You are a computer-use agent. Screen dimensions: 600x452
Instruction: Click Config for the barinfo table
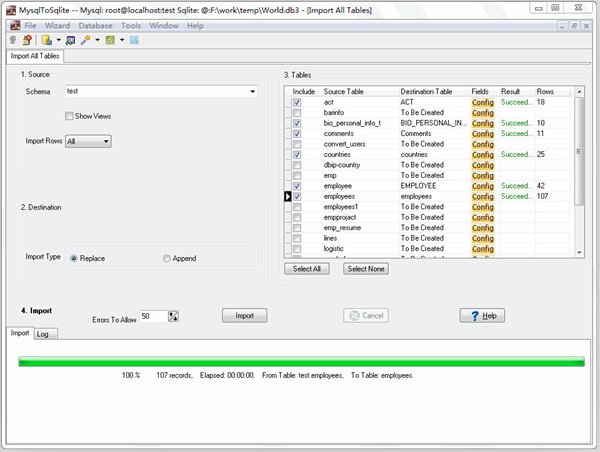point(483,113)
